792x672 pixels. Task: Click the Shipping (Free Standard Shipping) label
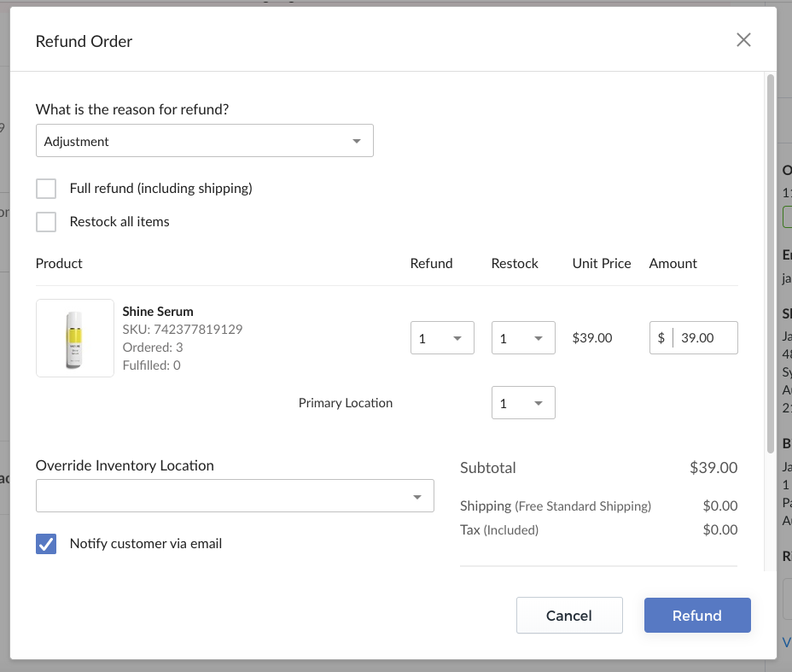(556, 505)
